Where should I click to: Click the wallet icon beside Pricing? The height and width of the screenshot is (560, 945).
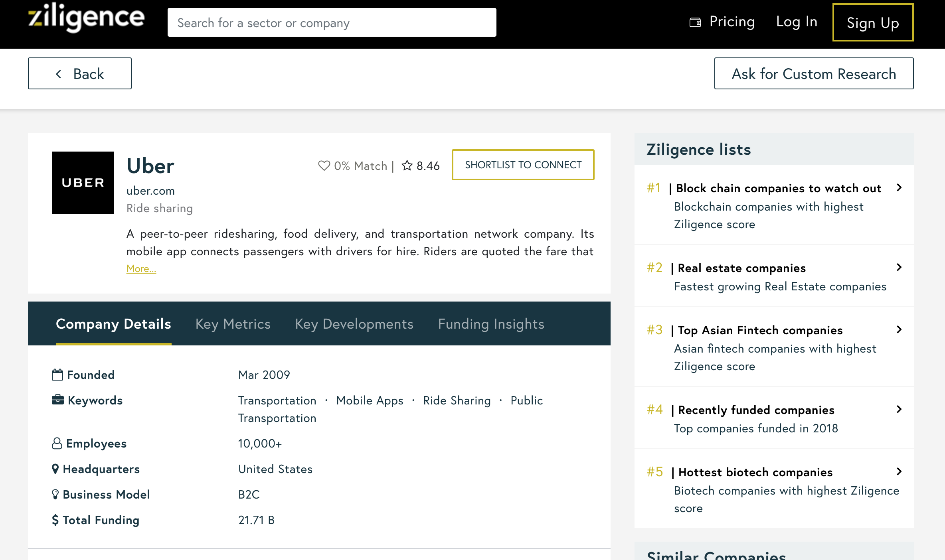(x=695, y=22)
